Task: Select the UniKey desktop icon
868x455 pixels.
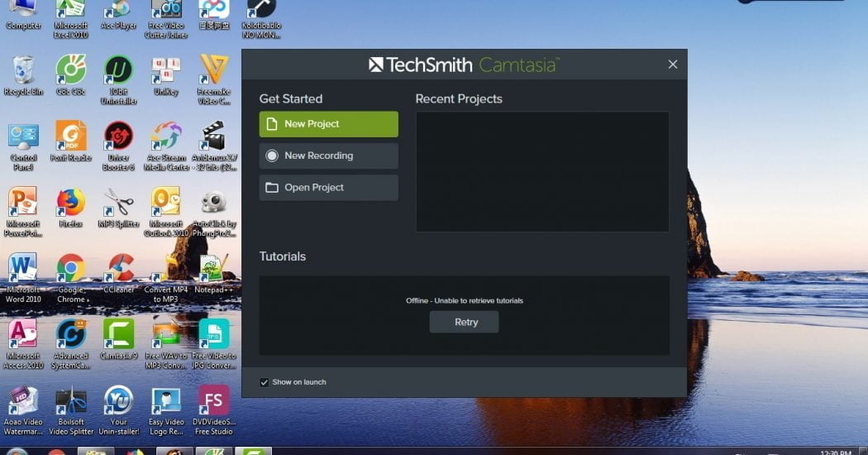Action: coord(166,75)
